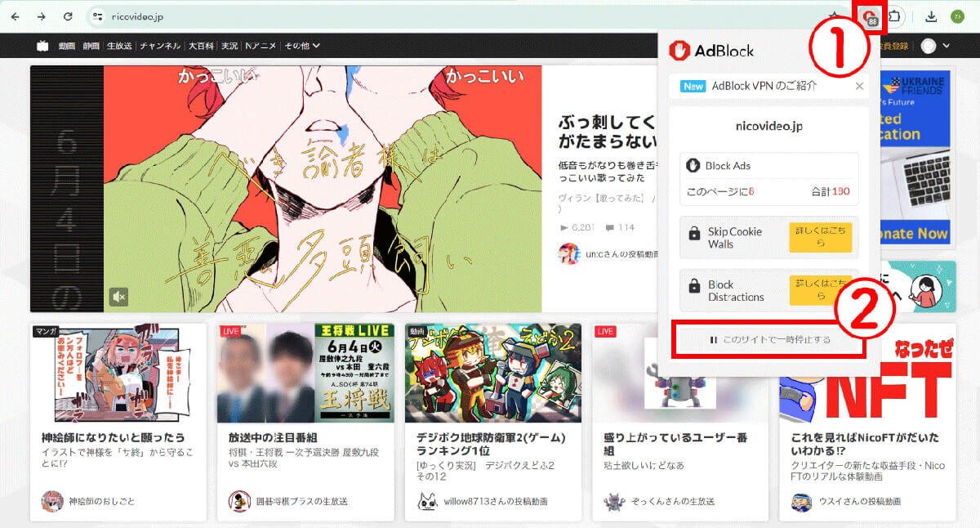Dismiss the AdBlock VPN のご紹介 banner

click(859, 86)
